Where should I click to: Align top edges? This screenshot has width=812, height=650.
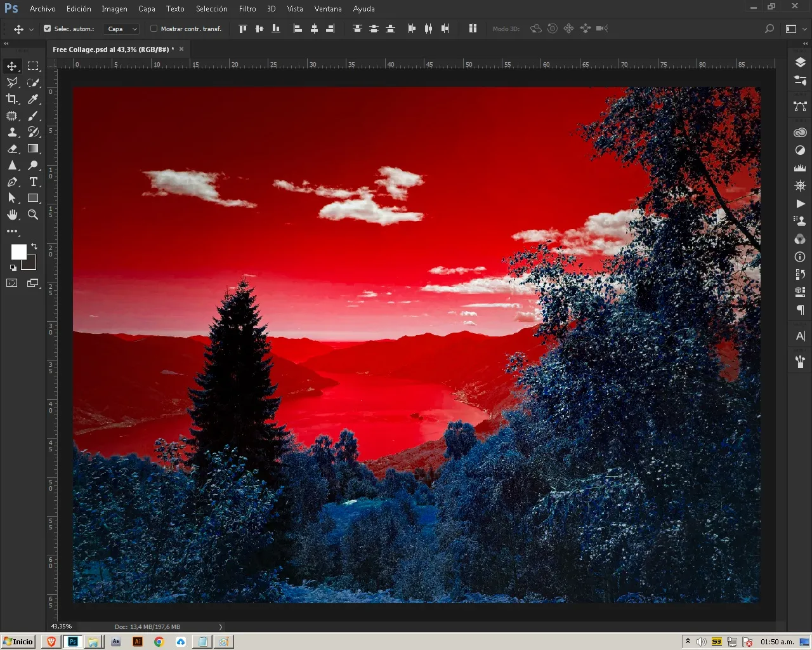tap(242, 29)
